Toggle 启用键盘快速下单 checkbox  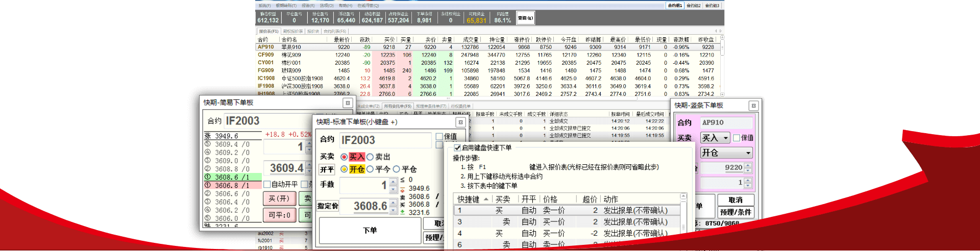point(457,147)
